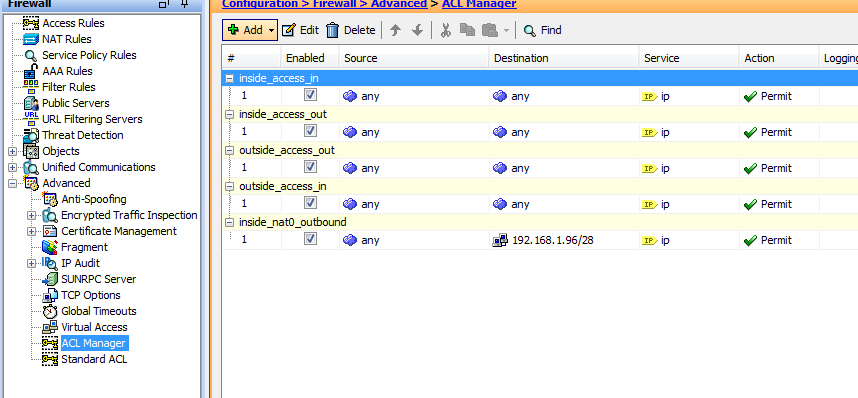Expand the IP Audit node
Image resolution: width=858 pixels, height=398 pixels.
pos(32,263)
